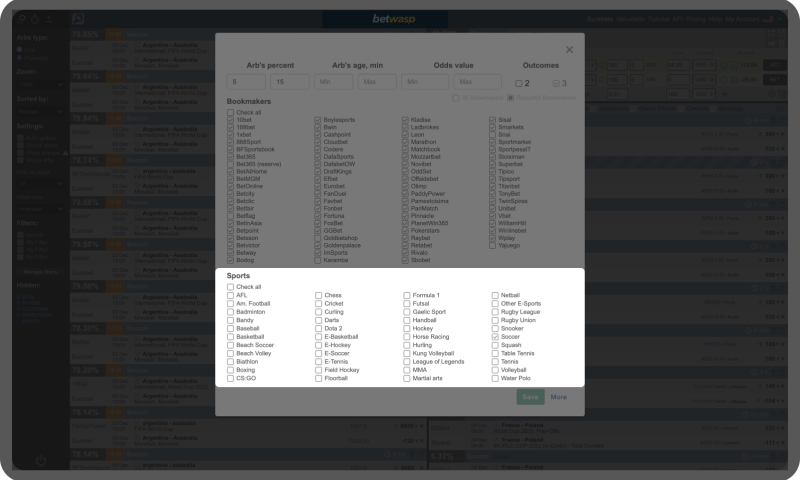Viewport: 800px width, 480px height.
Task: Enable the Tennis checkbox
Action: (x=495, y=362)
